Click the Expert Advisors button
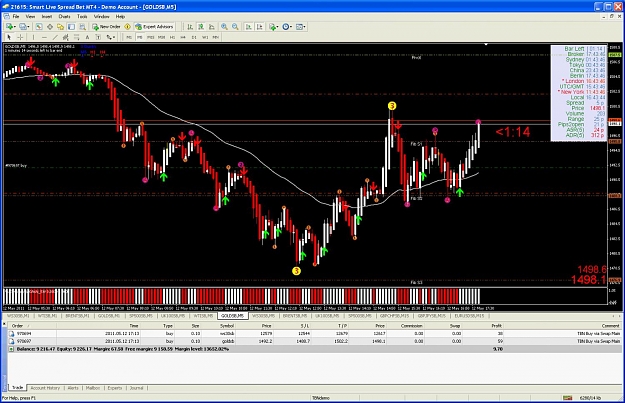Viewport: 625px width, 403px height. tap(154, 27)
